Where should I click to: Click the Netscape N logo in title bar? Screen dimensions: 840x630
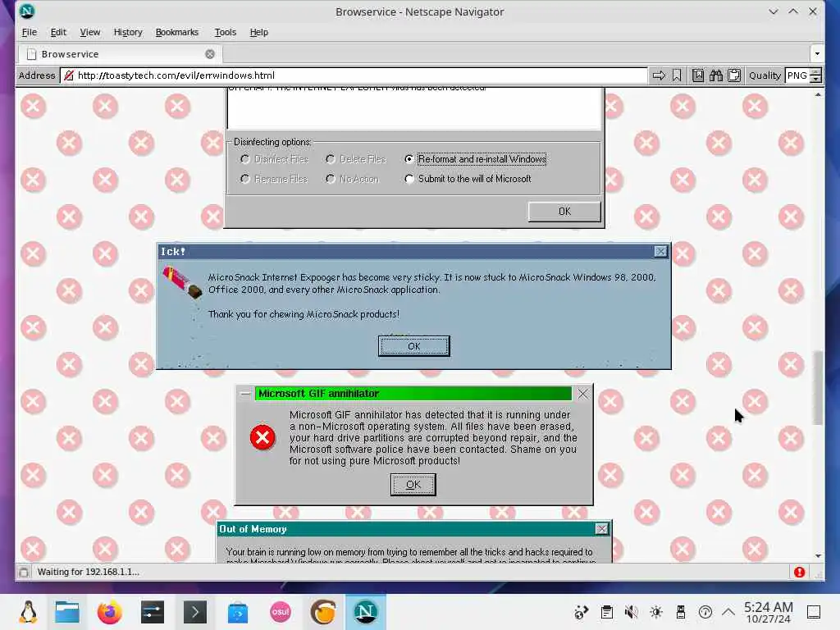pos(27,11)
